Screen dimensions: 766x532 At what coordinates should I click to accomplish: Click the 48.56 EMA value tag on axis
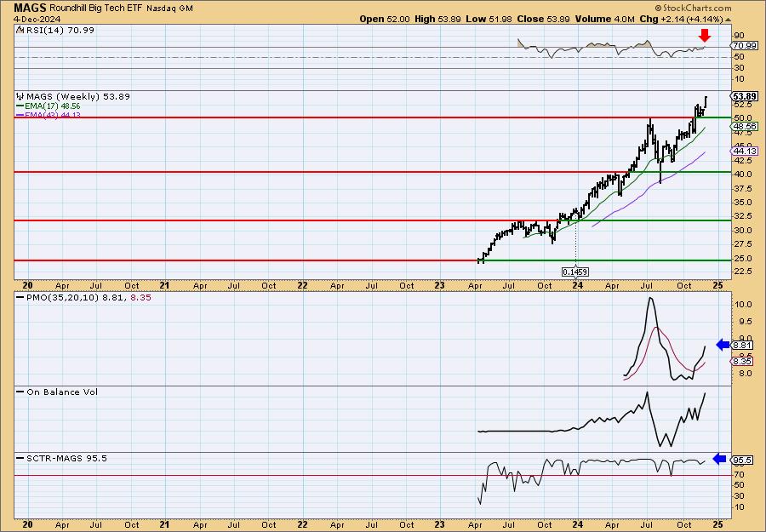point(744,126)
